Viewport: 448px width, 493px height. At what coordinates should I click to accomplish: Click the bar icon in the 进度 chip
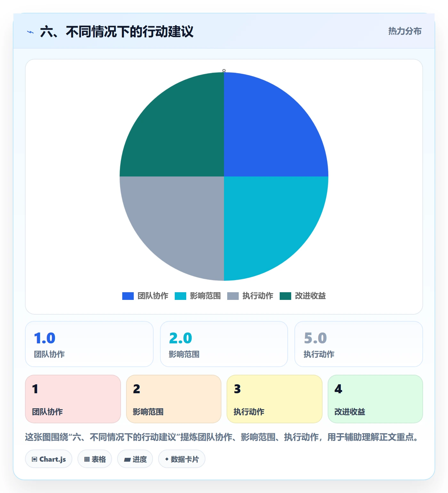[x=127, y=460]
